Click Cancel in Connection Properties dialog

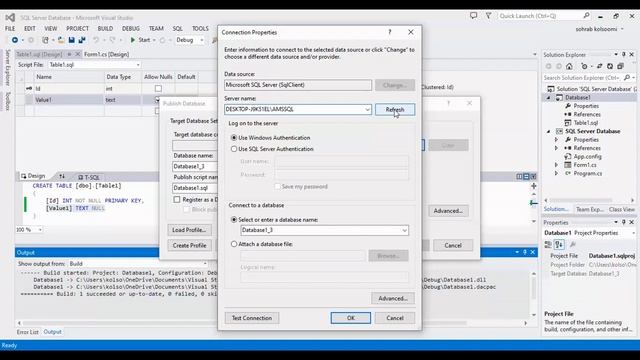[x=395, y=318]
